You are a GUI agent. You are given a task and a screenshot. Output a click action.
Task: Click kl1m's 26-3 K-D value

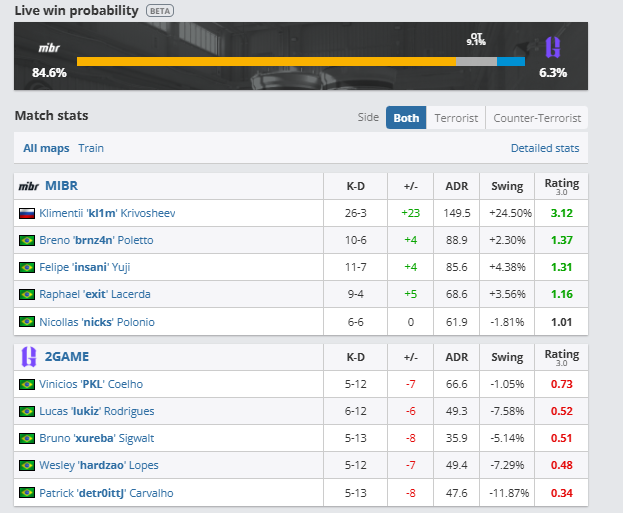click(356, 213)
